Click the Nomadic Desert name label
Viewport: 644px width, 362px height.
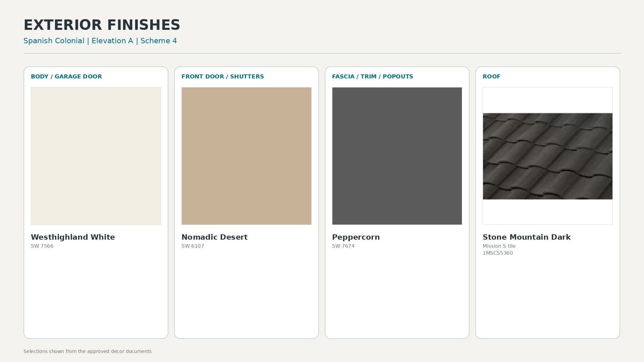click(x=215, y=237)
